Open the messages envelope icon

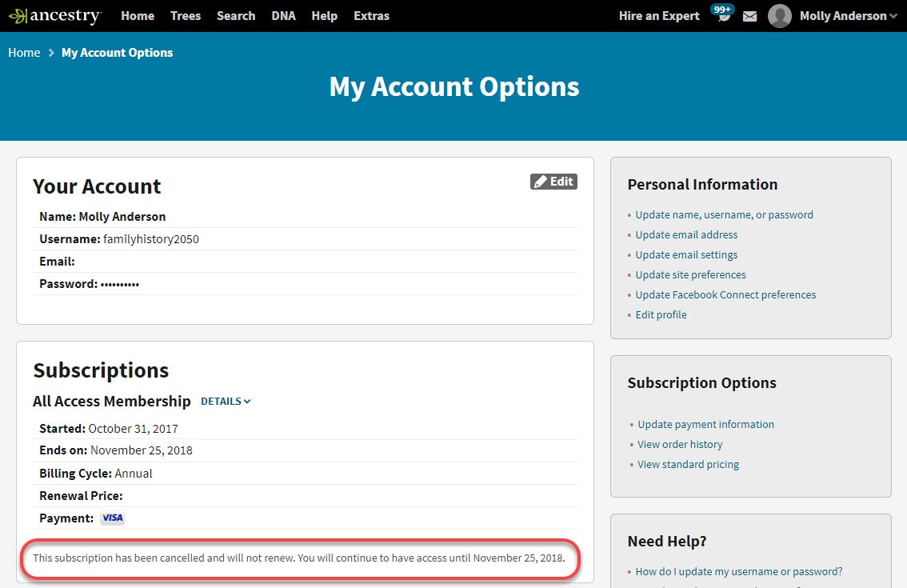click(749, 16)
